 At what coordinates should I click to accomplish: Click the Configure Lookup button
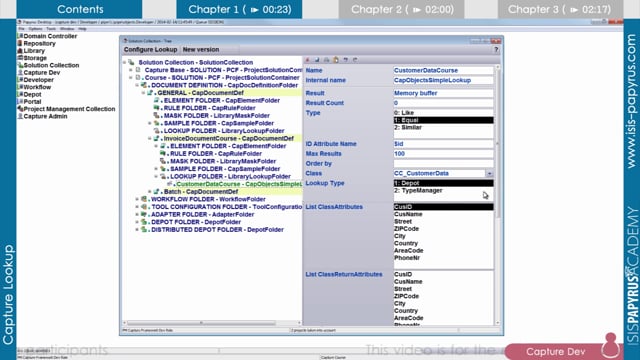(151, 49)
